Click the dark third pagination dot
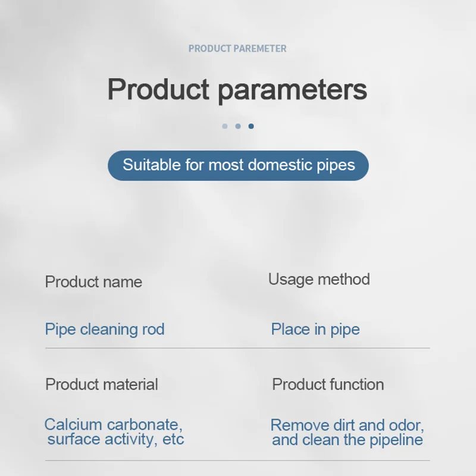This screenshot has height=476, width=476. coord(251,126)
